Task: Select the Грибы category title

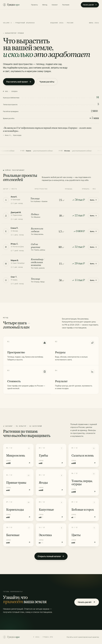Action: point(43,456)
